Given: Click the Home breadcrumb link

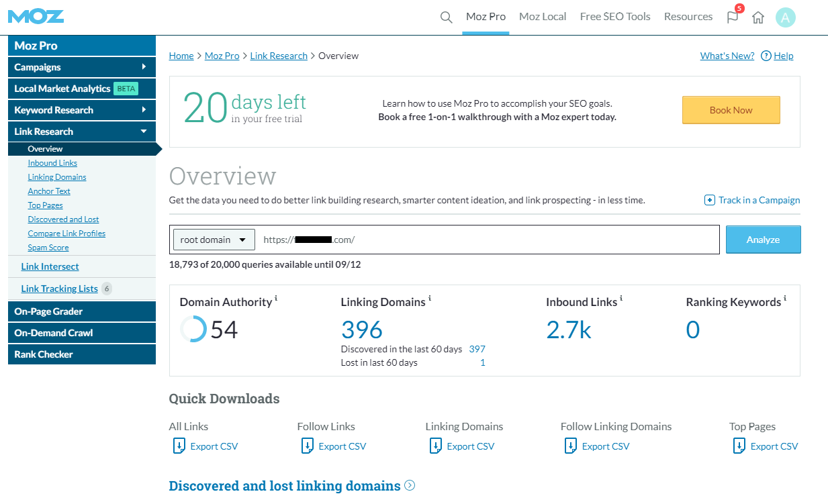Looking at the screenshot, I should pos(181,56).
